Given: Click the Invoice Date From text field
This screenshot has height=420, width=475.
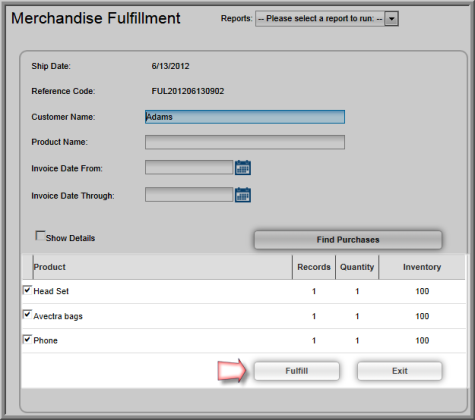Looking at the screenshot, I should (x=189, y=167).
